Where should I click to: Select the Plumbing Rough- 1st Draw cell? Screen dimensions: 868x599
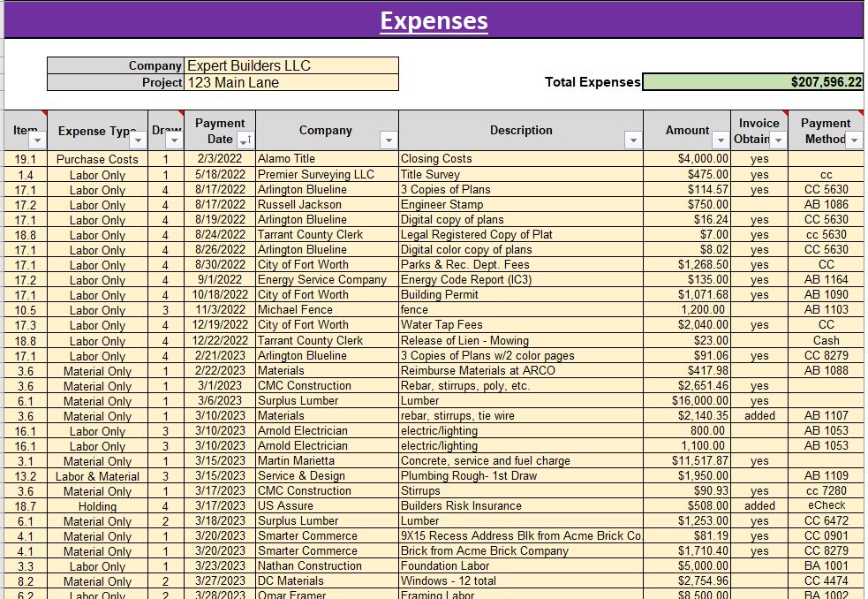(520, 476)
